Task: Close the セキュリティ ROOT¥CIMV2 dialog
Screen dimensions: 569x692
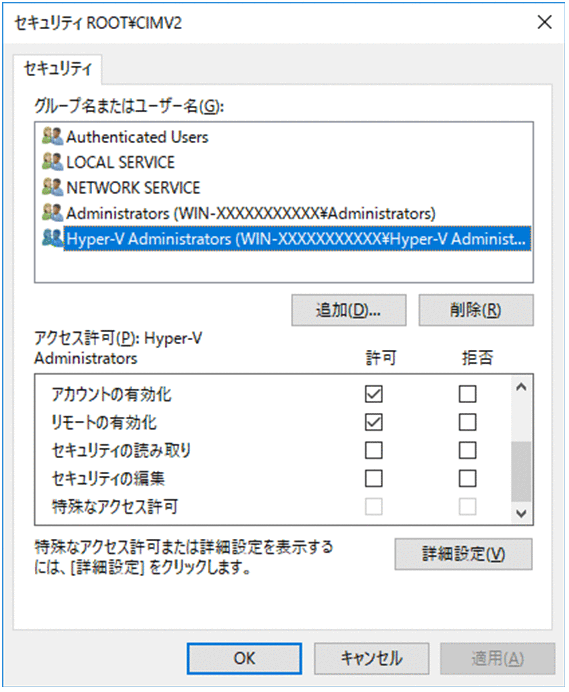Action: (544, 22)
